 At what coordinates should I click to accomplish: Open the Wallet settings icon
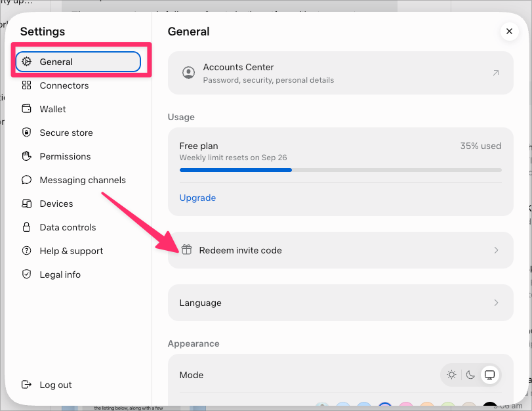point(26,109)
